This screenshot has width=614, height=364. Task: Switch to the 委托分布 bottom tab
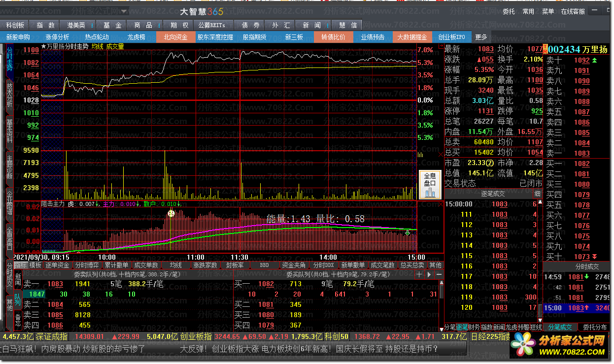pyautogui.click(x=595, y=327)
